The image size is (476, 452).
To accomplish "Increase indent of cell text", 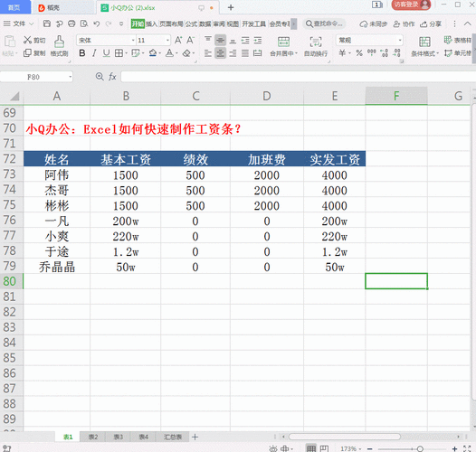I will pyautogui.click(x=257, y=40).
